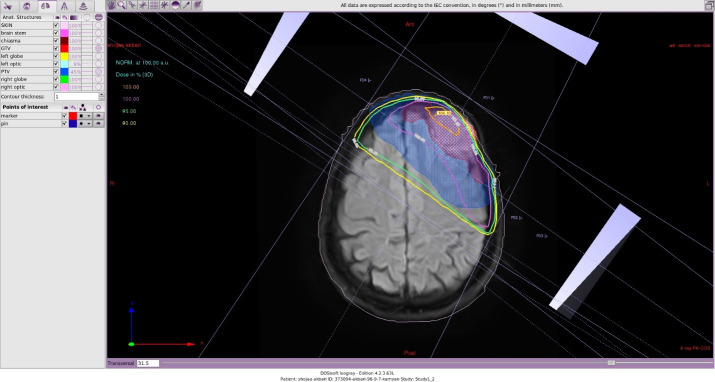Increase contour thickness with up arrow
The image size is (715, 382).
coord(101,94)
